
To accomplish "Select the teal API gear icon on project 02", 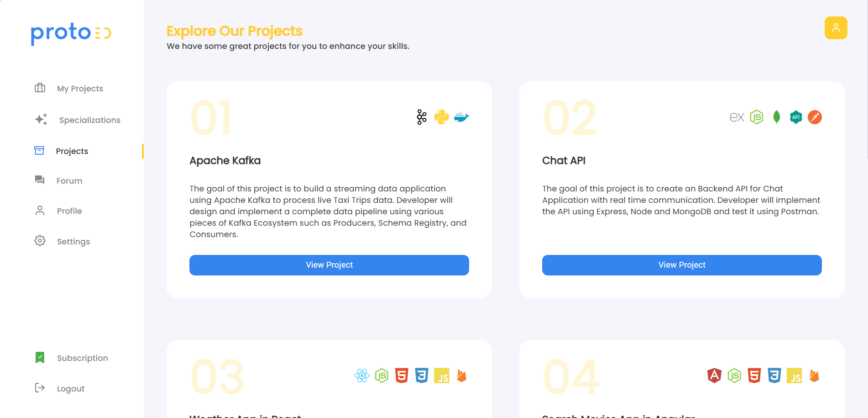I will [796, 117].
